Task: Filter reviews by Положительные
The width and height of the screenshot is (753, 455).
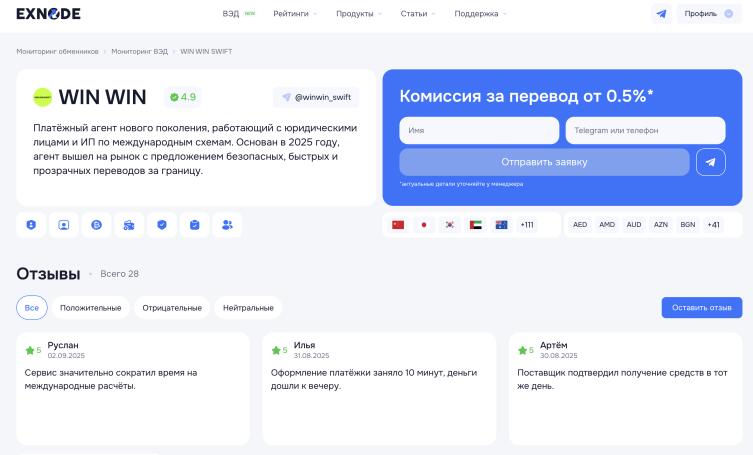Action: pos(90,308)
